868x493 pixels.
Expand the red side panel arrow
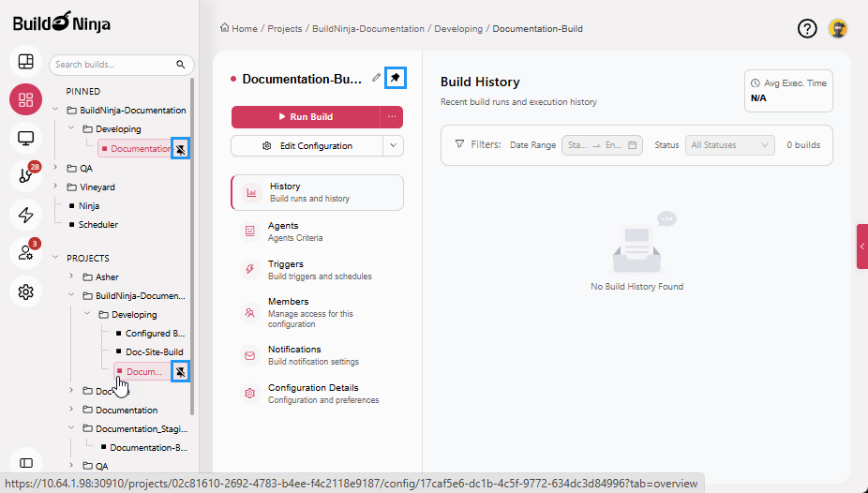[x=862, y=246]
